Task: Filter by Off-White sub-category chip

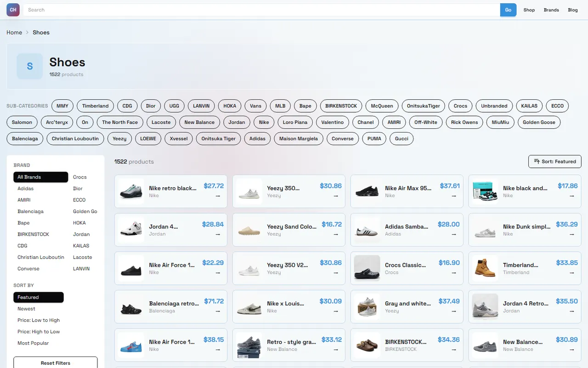Action: coord(426,122)
